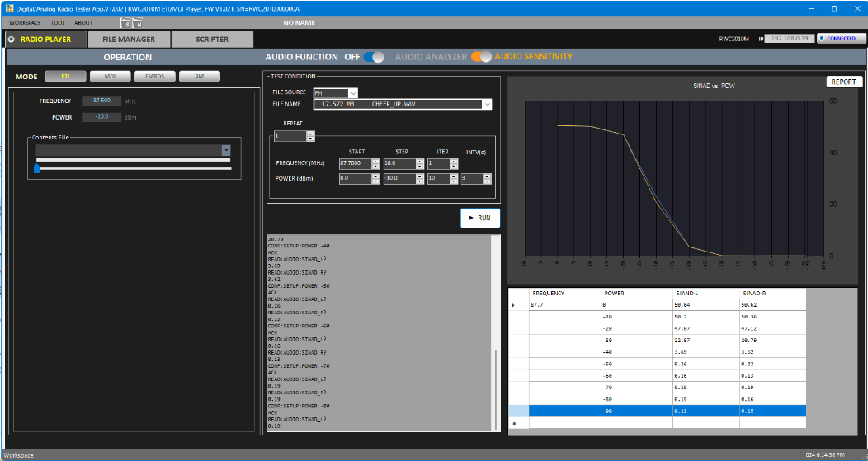Click the Contents File slider thumb

point(36,168)
